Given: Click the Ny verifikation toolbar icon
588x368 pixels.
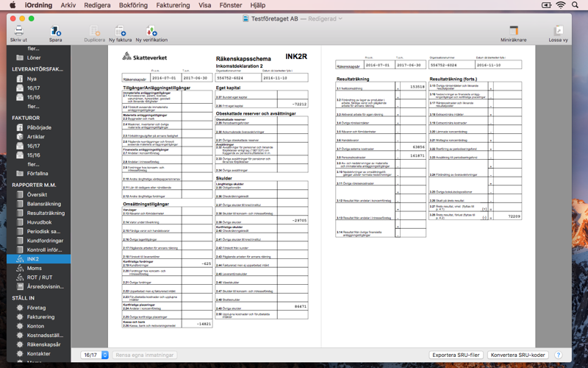Looking at the screenshot, I should [151, 31].
